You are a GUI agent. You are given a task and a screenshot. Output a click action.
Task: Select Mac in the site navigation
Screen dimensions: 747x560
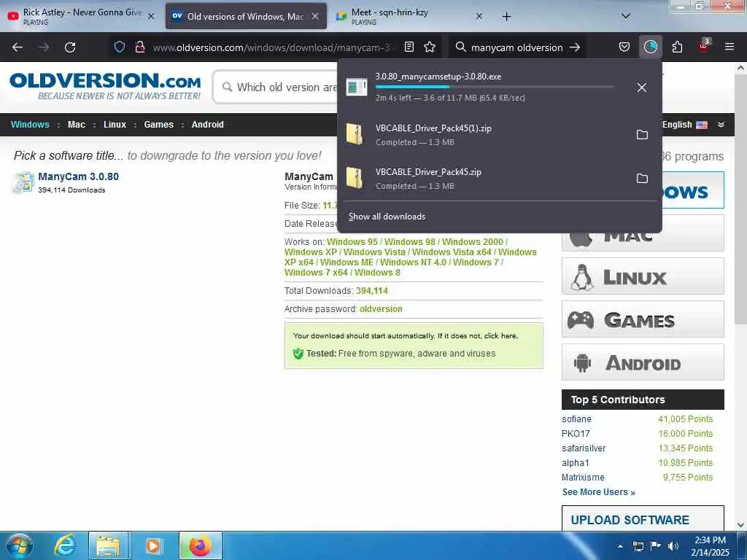point(76,124)
